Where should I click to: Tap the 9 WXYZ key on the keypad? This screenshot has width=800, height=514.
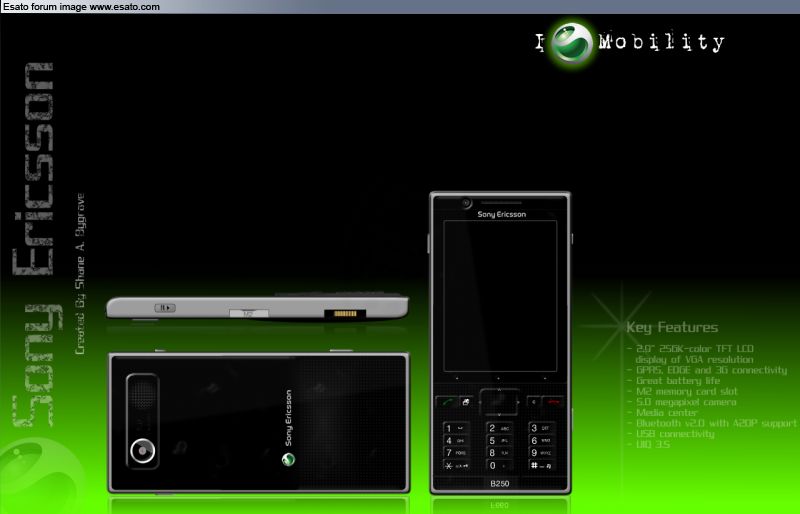coord(542,453)
